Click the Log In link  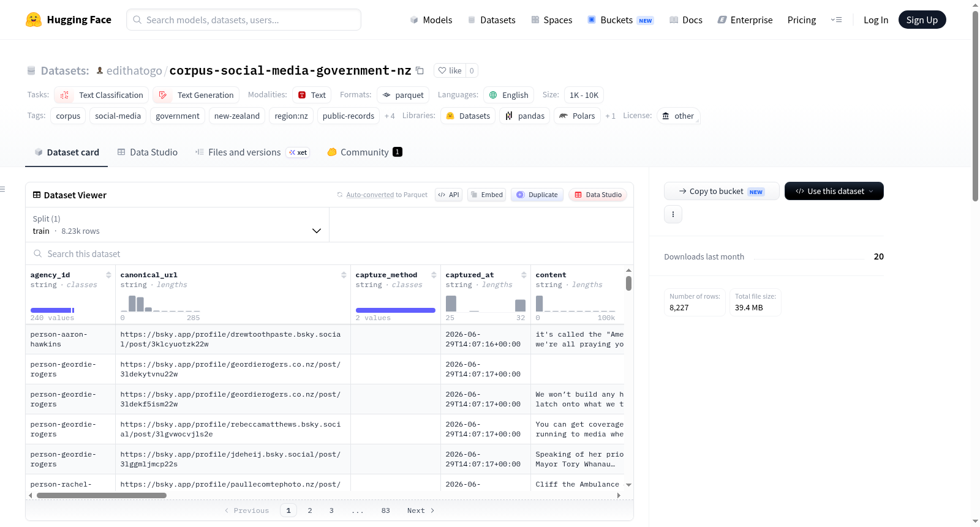[875, 20]
